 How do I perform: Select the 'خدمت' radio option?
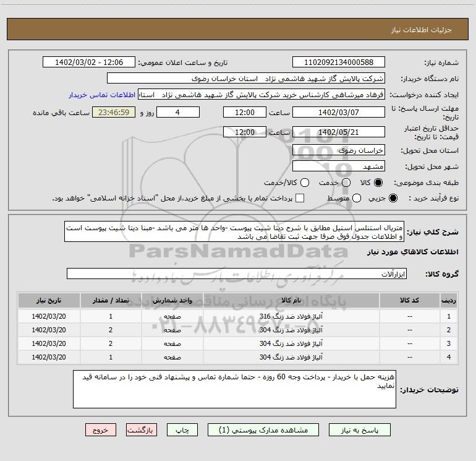(x=346, y=183)
